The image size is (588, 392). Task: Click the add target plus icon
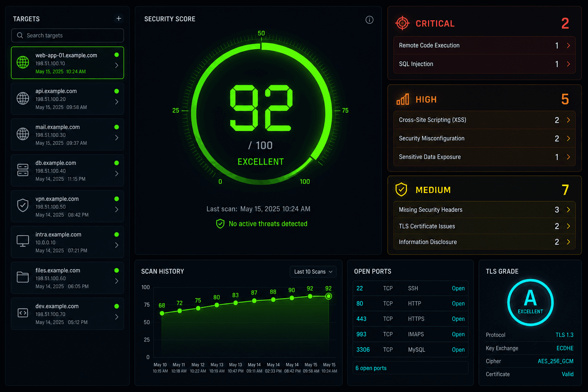(x=119, y=18)
